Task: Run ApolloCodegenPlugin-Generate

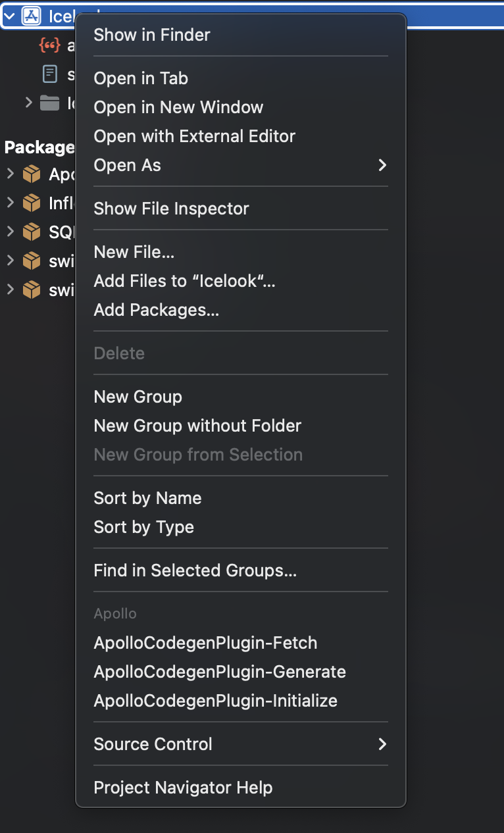Action: (x=241, y=672)
